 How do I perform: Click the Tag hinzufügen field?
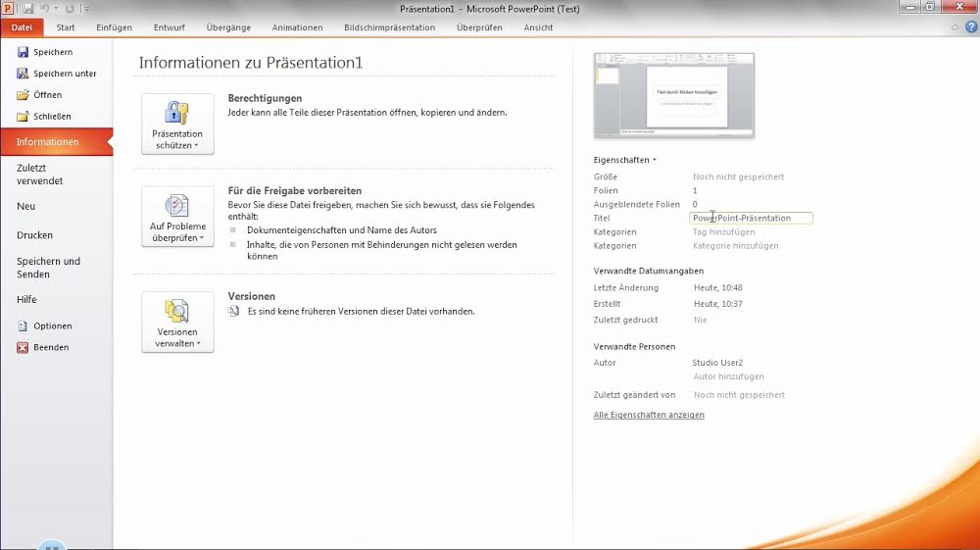[724, 232]
